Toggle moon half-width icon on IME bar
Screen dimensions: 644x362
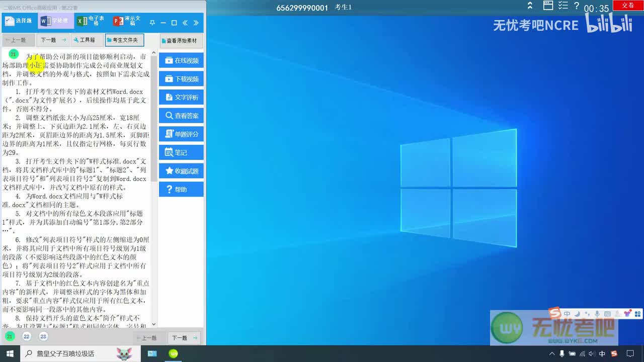[x=577, y=314]
